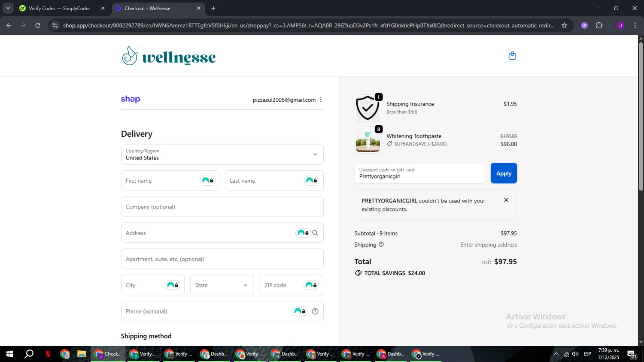Apply the discount code
644x362 pixels.
(x=504, y=173)
